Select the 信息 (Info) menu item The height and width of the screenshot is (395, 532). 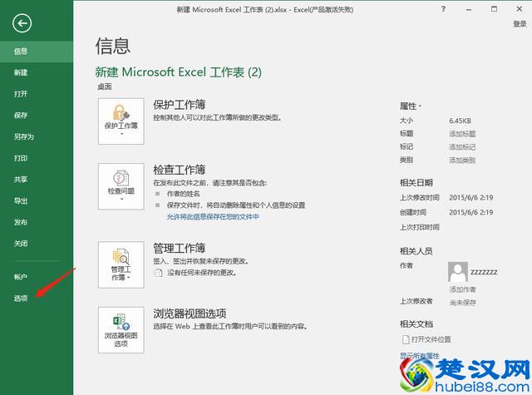click(x=37, y=52)
